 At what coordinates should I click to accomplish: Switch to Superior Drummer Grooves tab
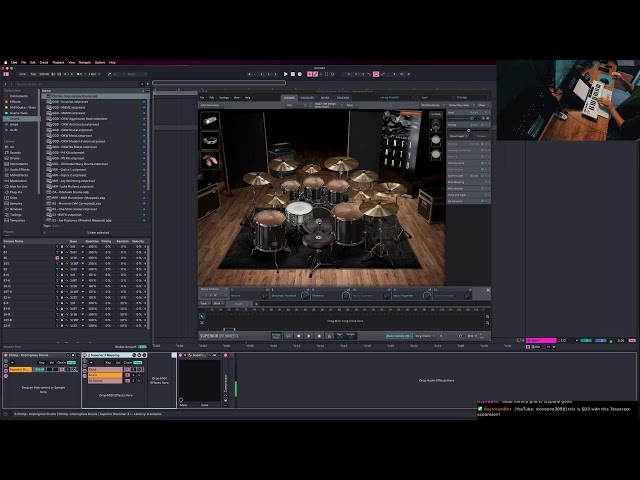click(307, 98)
